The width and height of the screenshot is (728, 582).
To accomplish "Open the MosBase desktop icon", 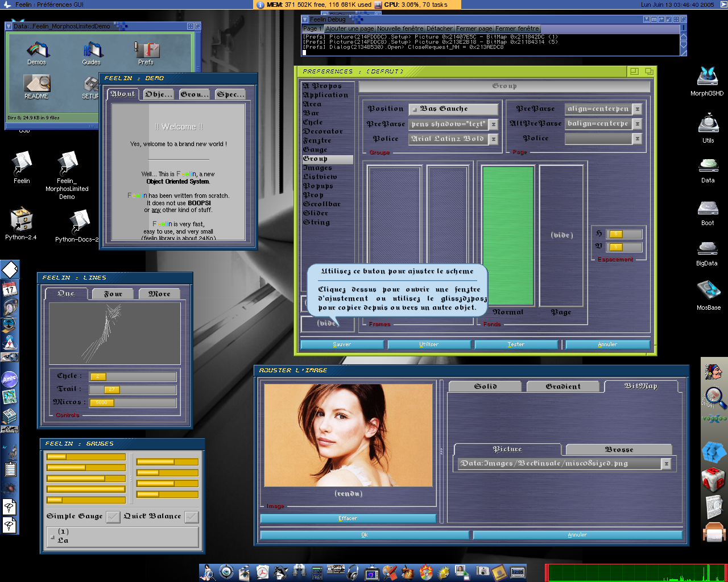I will click(709, 290).
